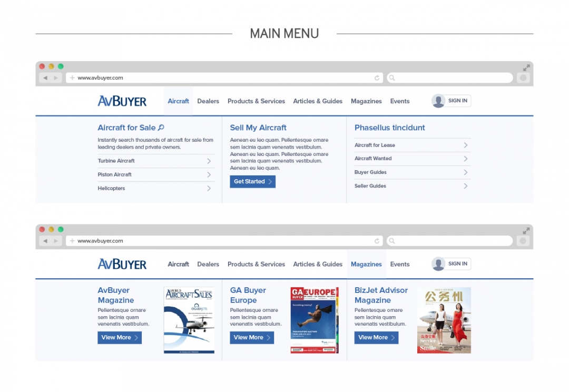Click red close dot in top browser
This screenshot has width=569, height=392.
pyautogui.click(x=42, y=66)
